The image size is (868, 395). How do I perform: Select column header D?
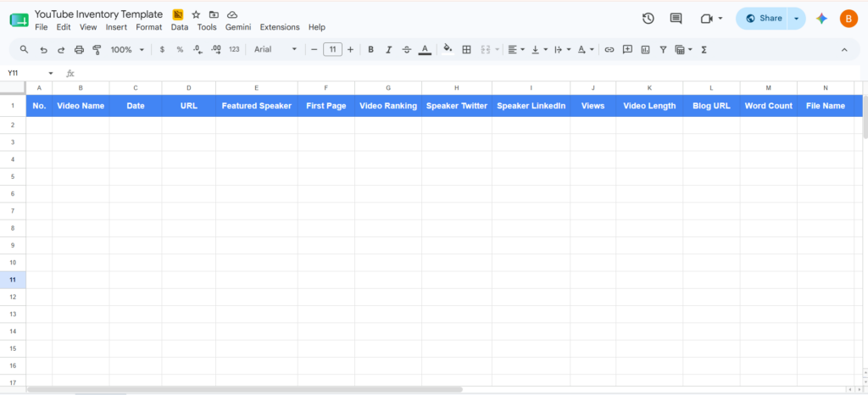point(189,88)
